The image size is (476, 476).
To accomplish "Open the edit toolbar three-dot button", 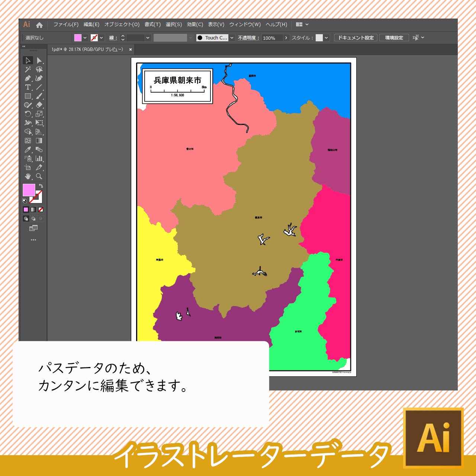I will (33, 240).
